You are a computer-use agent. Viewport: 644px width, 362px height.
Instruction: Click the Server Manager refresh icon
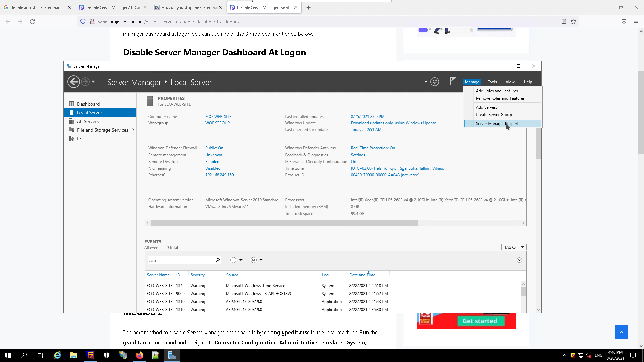(434, 82)
